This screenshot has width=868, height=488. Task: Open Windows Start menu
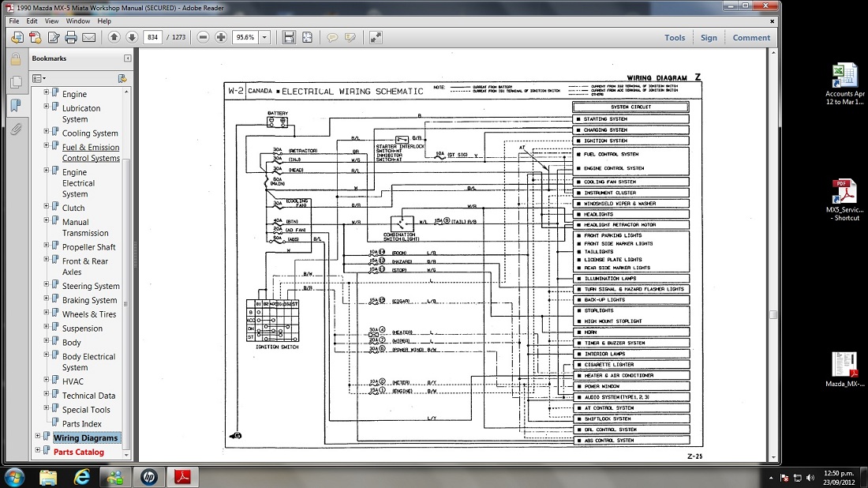(x=14, y=477)
